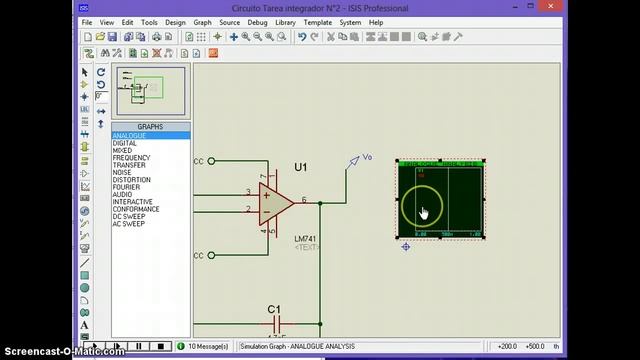Select DIGITAL graph type

click(151, 143)
